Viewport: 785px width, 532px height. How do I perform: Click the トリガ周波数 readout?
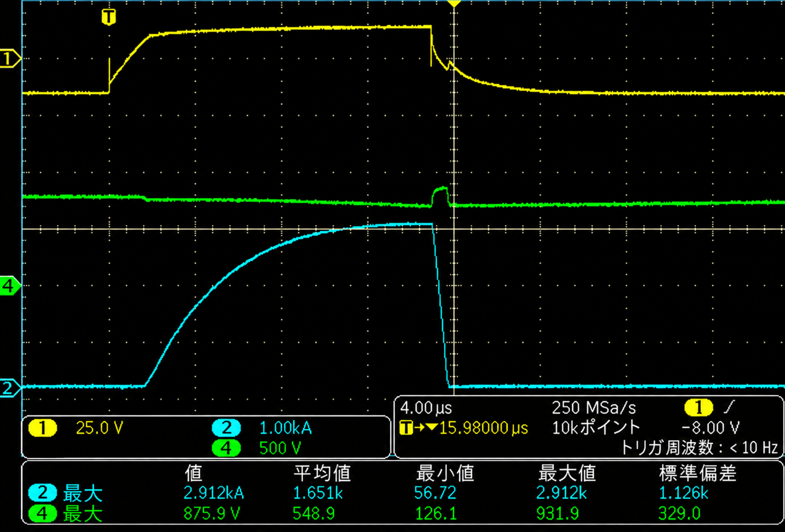click(x=698, y=447)
